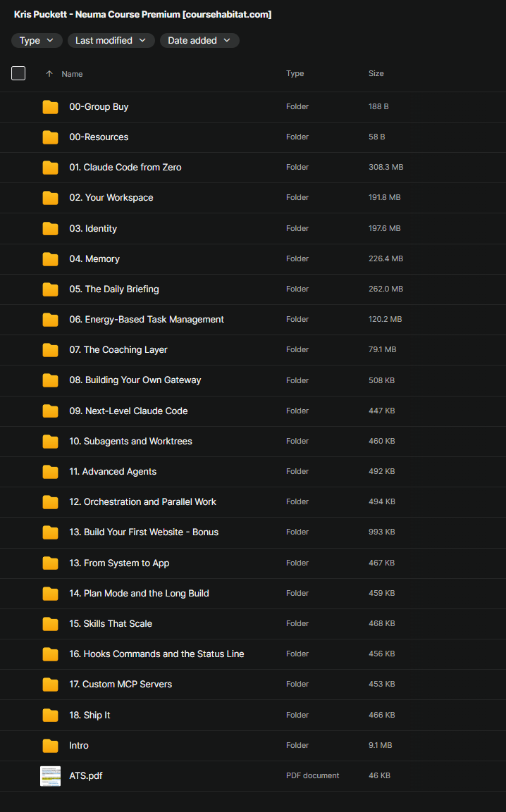Open the ATS.pdf thumbnail preview

tap(50, 776)
